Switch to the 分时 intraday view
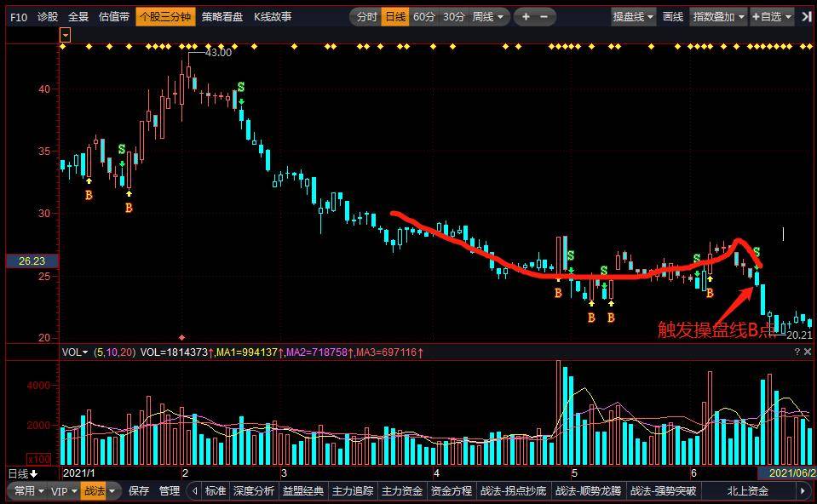Viewport: 817px width, 504px height. (x=366, y=17)
